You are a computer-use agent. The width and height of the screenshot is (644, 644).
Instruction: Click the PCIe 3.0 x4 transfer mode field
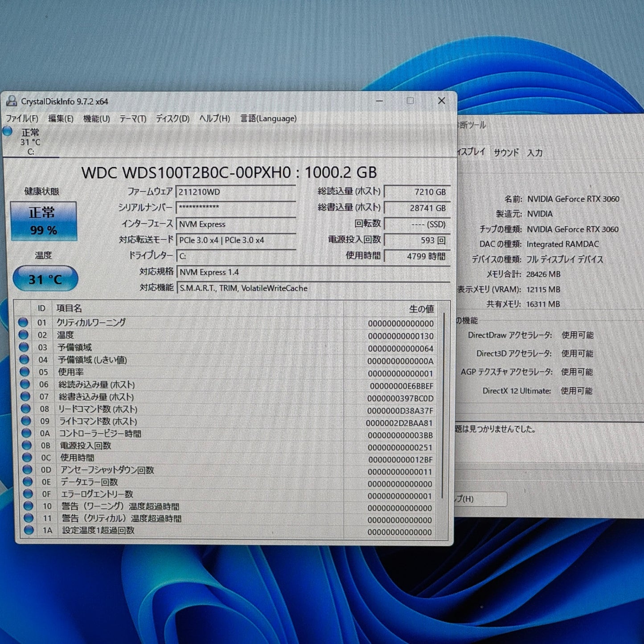click(236, 240)
